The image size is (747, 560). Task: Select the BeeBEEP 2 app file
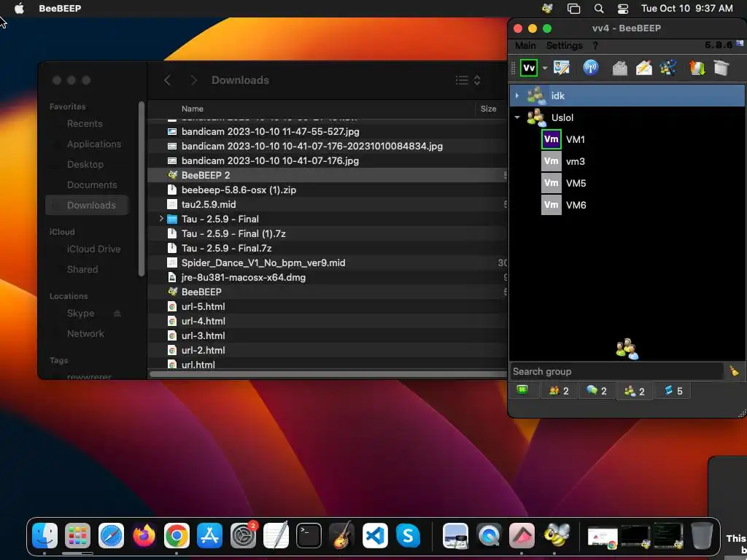click(x=328, y=175)
